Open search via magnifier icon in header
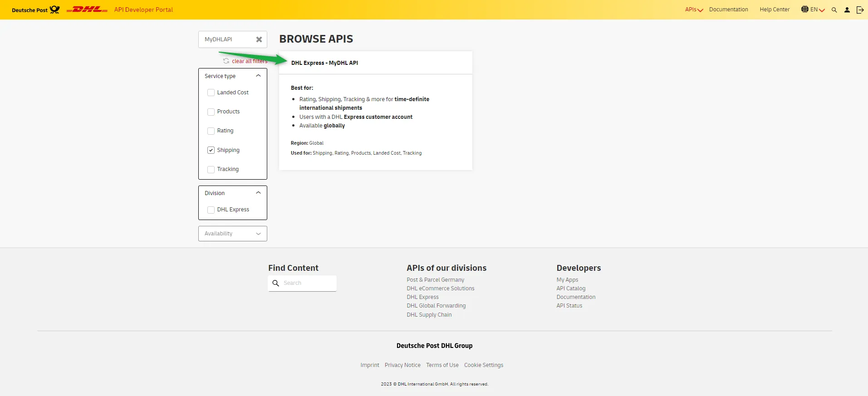The image size is (868, 396). point(834,10)
